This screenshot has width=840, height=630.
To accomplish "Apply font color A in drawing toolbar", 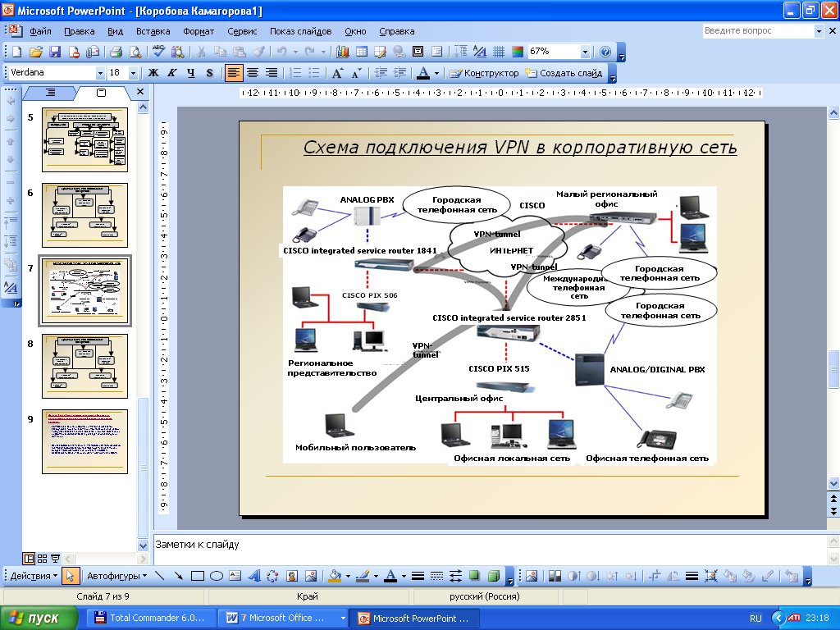I will pos(391,576).
